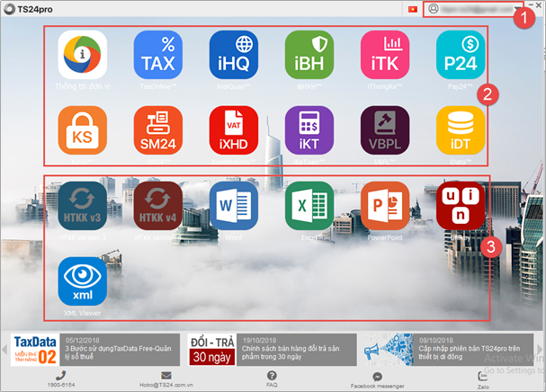Viewport: 546px width, 392px height.
Task: Launch HTKK v3 shortcut
Action: click(82, 206)
